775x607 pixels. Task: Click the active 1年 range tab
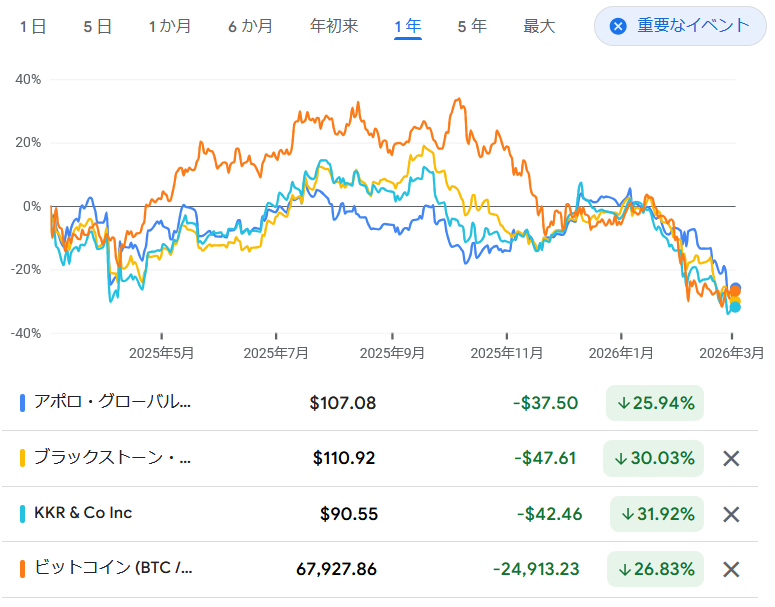point(408,26)
